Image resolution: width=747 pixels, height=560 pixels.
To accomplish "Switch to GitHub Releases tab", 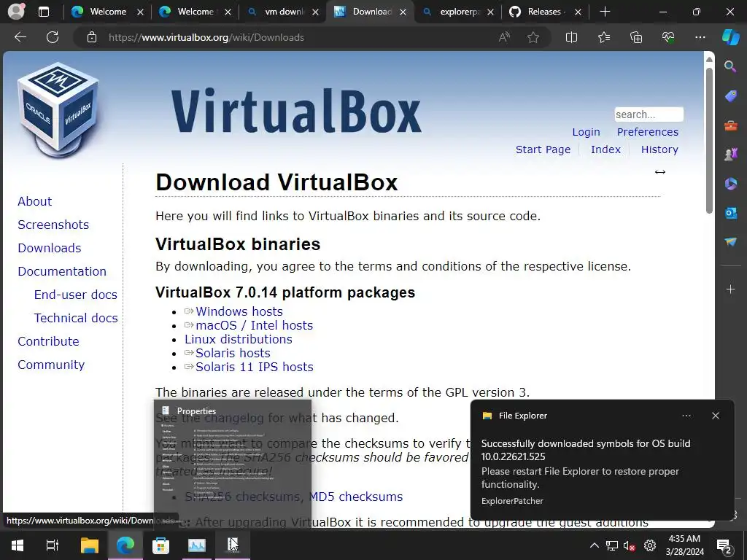I will tap(544, 12).
